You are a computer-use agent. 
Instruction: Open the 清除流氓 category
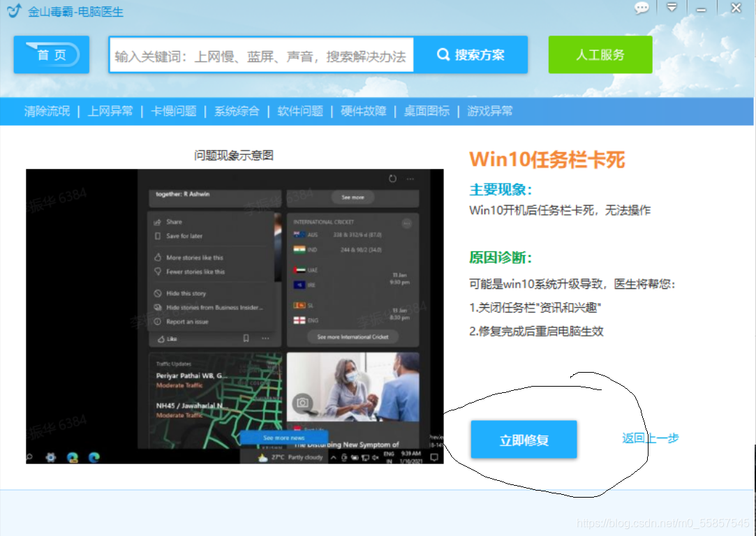(47, 112)
